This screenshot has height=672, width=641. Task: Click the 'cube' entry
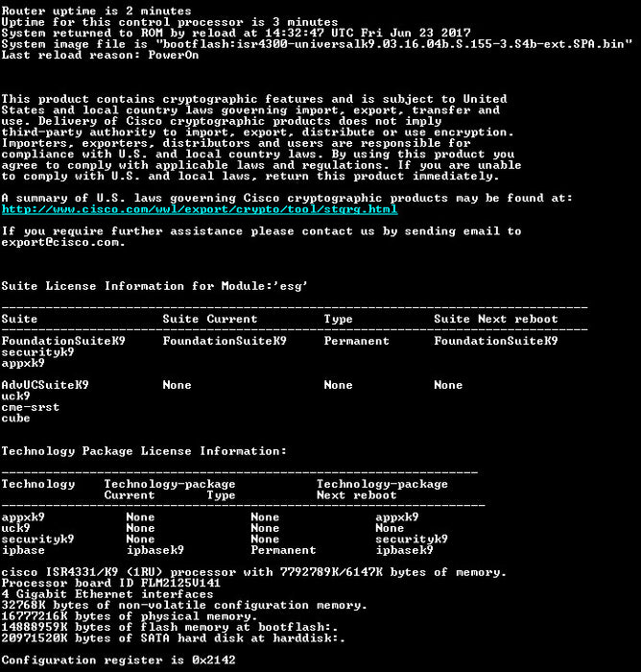(x=15, y=418)
